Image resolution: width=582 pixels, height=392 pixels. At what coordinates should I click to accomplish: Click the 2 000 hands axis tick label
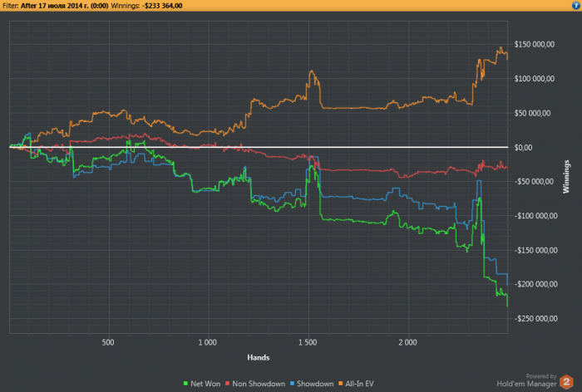pyautogui.click(x=408, y=342)
